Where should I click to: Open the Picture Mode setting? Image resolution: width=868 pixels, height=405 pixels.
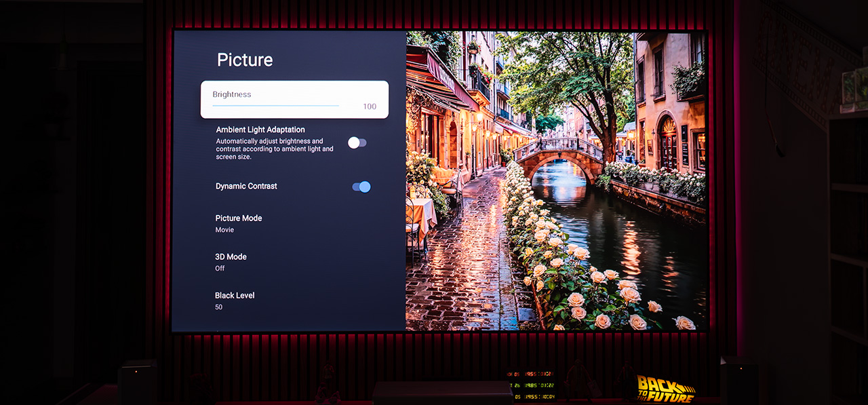239,218
